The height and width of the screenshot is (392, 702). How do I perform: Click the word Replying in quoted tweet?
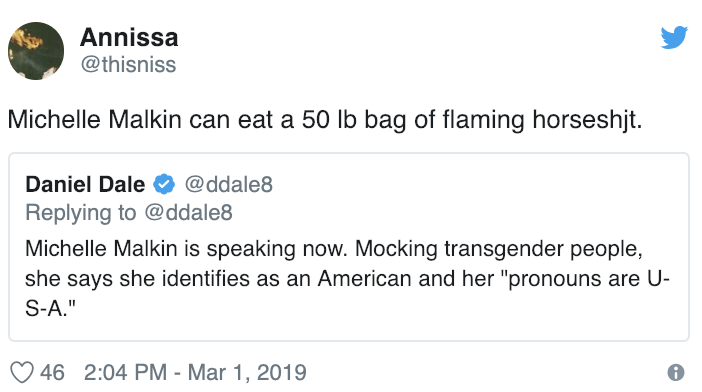[x=68, y=213]
